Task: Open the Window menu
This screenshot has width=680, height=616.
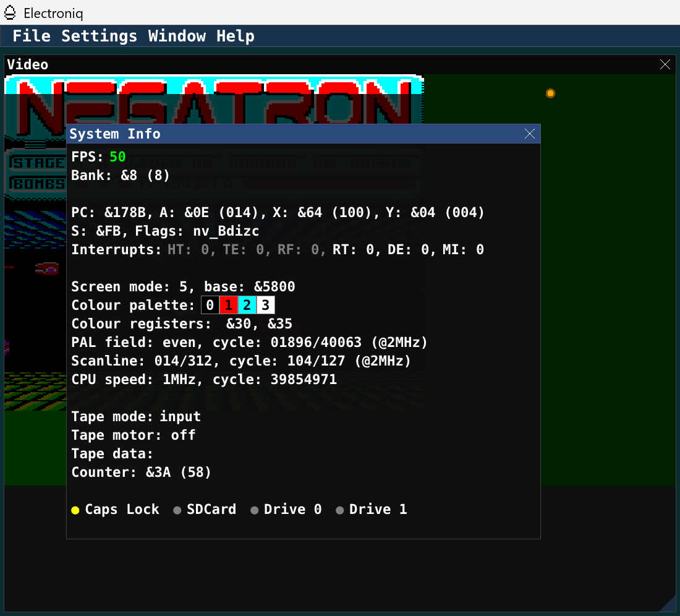Action: coord(177,36)
